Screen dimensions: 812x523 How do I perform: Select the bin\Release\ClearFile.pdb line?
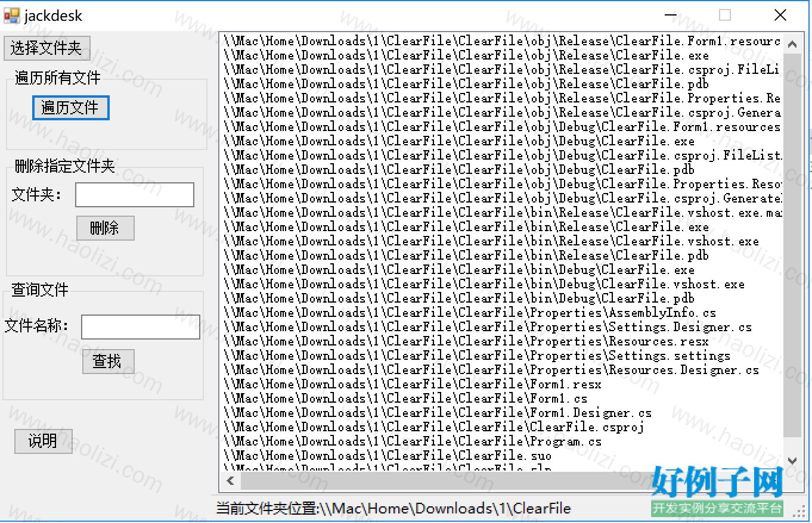tap(467, 256)
